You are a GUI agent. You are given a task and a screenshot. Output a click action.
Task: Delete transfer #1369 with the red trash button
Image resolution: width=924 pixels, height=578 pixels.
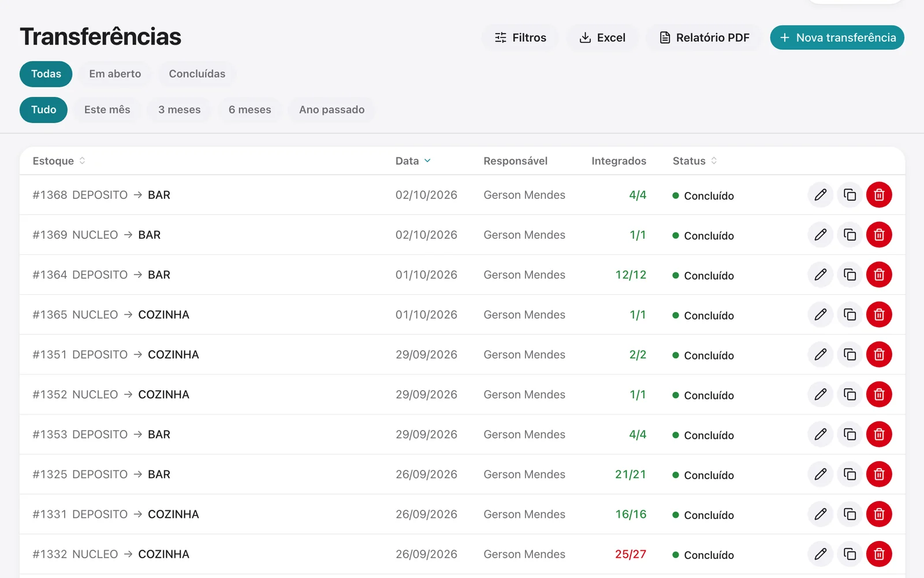(x=879, y=235)
